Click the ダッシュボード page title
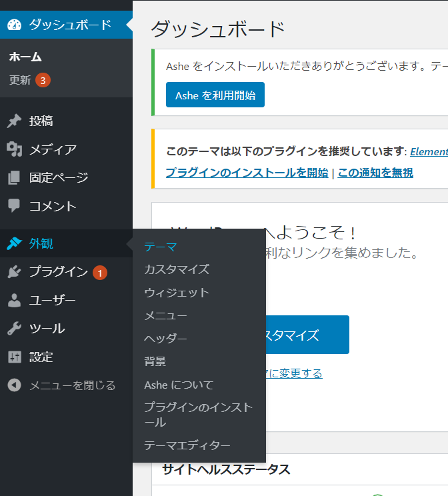 (218, 29)
